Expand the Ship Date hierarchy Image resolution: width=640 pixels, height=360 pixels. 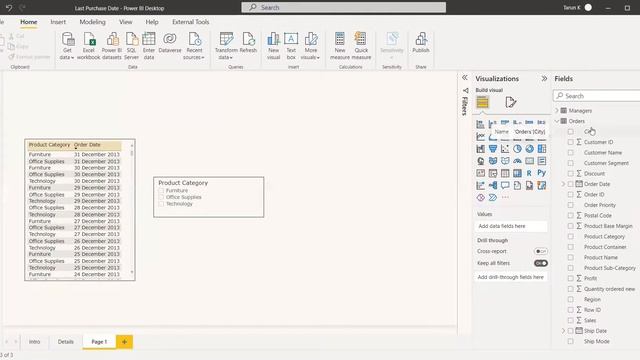[x=564, y=331]
